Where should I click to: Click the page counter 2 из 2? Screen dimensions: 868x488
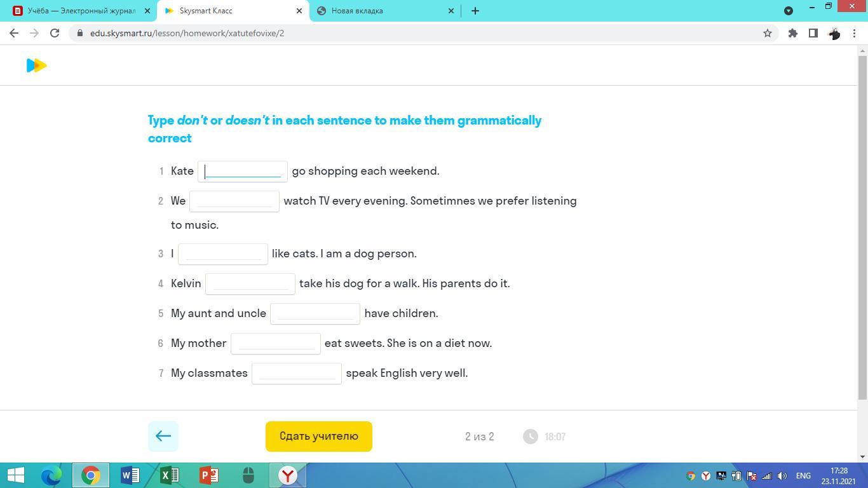pyautogui.click(x=480, y=437)
